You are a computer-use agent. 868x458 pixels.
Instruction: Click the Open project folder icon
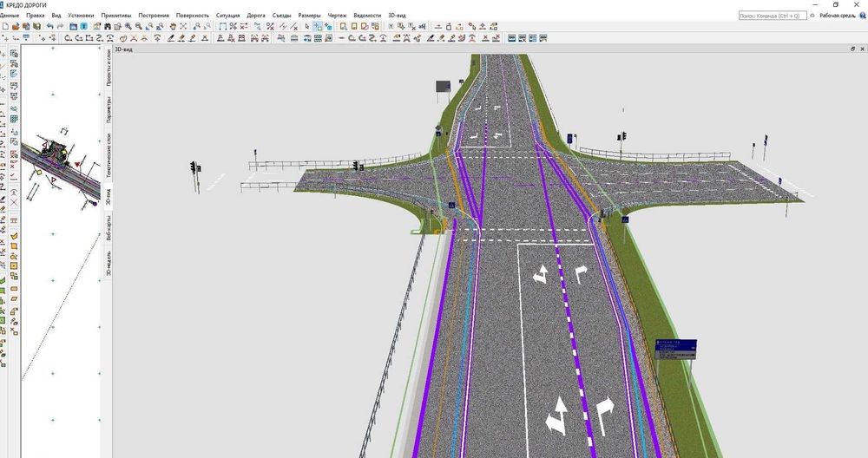(16, 27)
